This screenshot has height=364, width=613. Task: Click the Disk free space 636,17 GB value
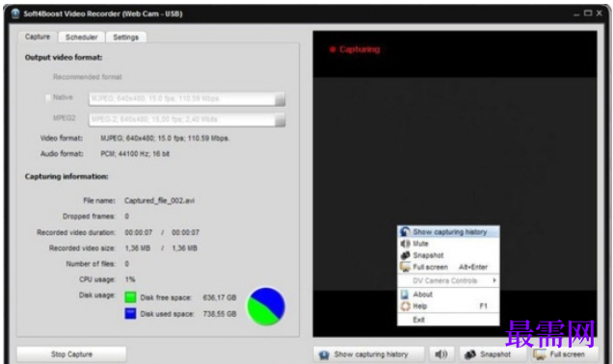point(220,298)
